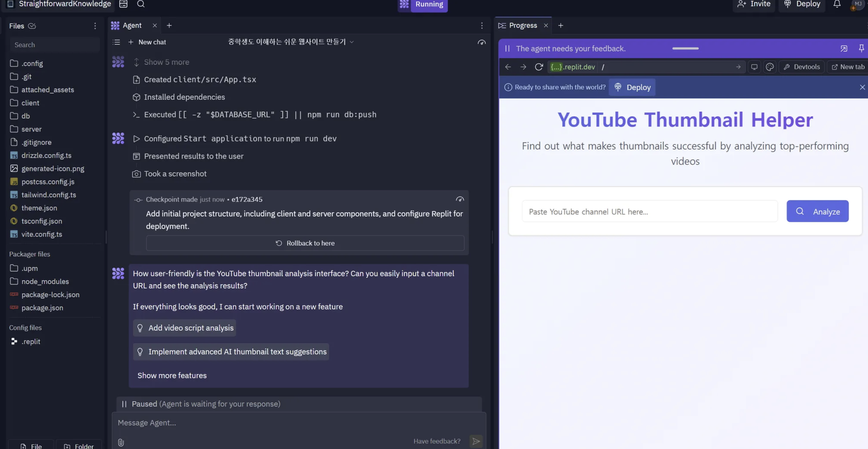The height and width of the screenshot is (449, 868).
Task: Open Devtools in the preview
Action: click(x=802, y=67)
